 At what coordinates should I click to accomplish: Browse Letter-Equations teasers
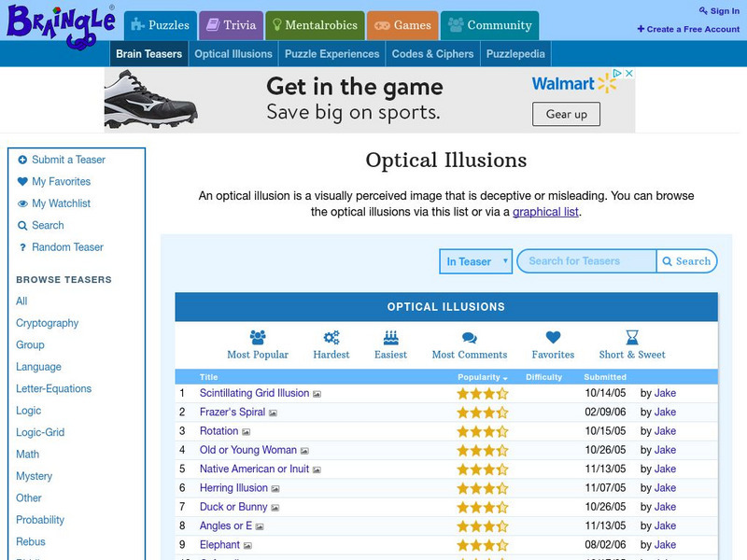[54, 388]
